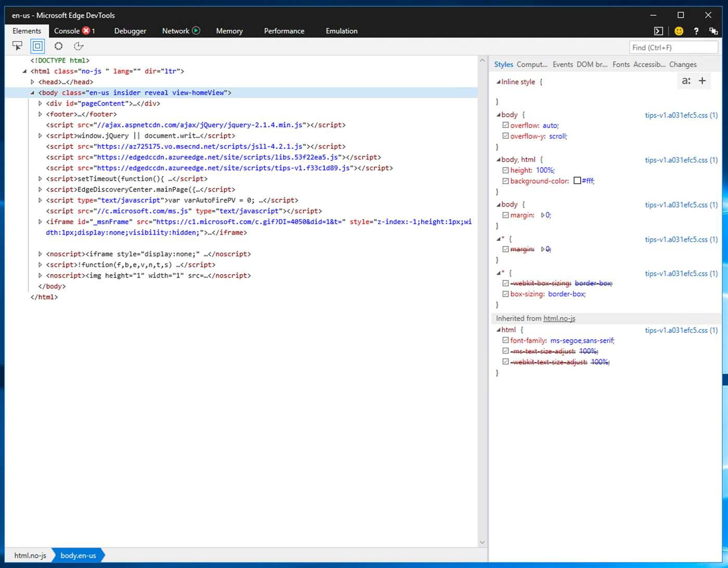
Task: Open Help via the question mark icon
Action: 696,31
